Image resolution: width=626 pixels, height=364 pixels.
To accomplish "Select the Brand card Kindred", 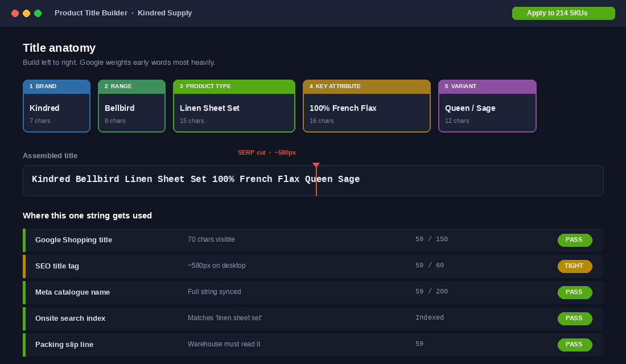I will coord(57,106).
